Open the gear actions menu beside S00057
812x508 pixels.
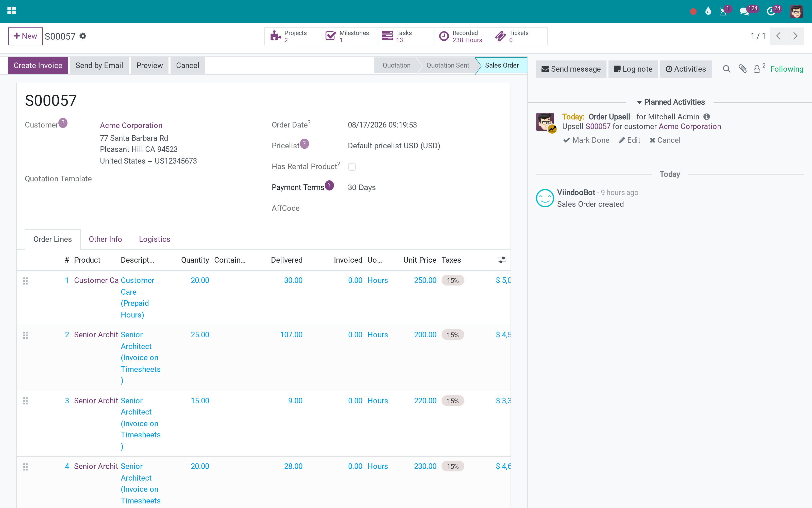click(83, 36)
